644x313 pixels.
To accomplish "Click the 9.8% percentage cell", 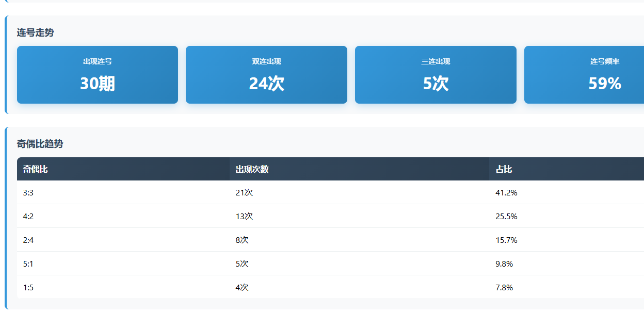I will (x=504, y=263).
